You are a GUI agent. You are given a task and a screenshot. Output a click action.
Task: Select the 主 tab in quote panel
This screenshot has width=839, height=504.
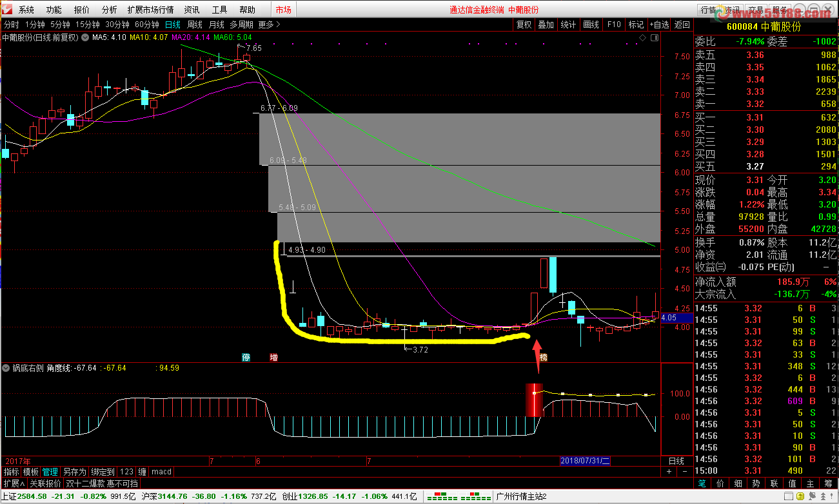click(x=811, y=483)
